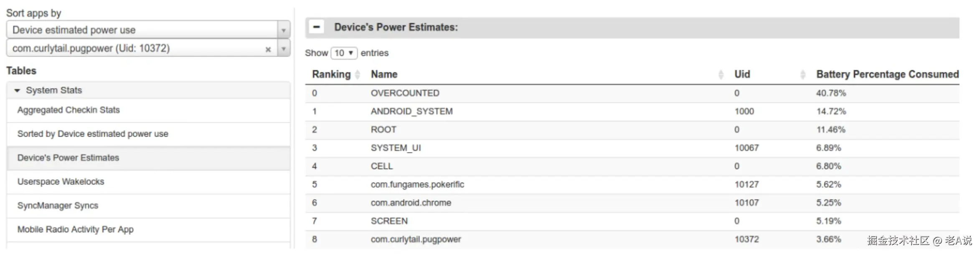Open Aggregated Checkin Stats table
This screenshot has width=980, height=254.
tap(69, 110)
